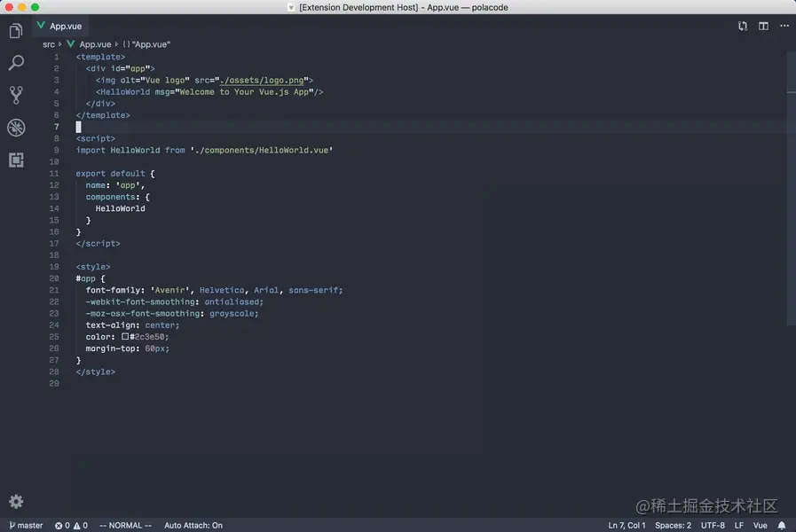The height and width of the screenshot is (532, 796).
Task: Split the editor to the right
Action: [x=763, y=27]
